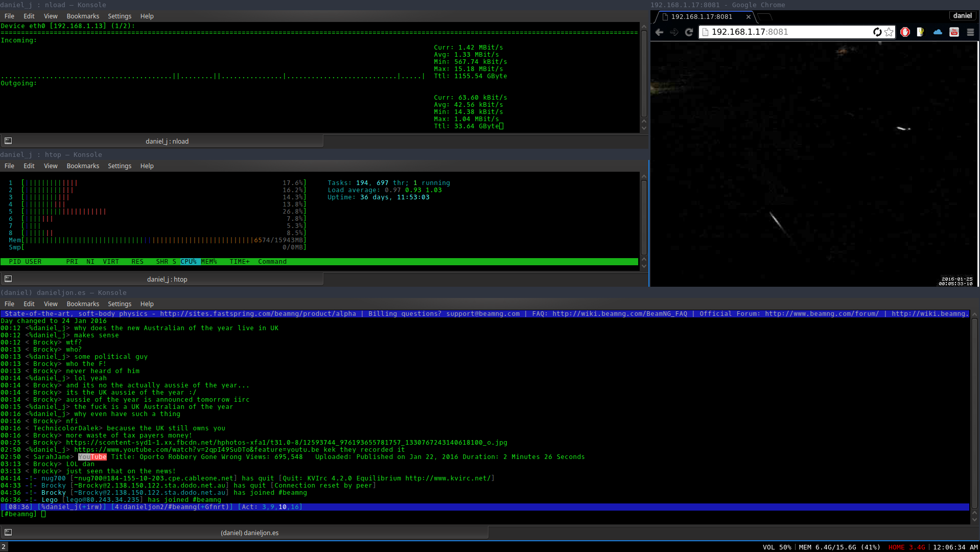Click the scontent fbcdn.net jpg link
This screenshot has width=980, height=552.
pyautogui.click(x=287, y=443)
